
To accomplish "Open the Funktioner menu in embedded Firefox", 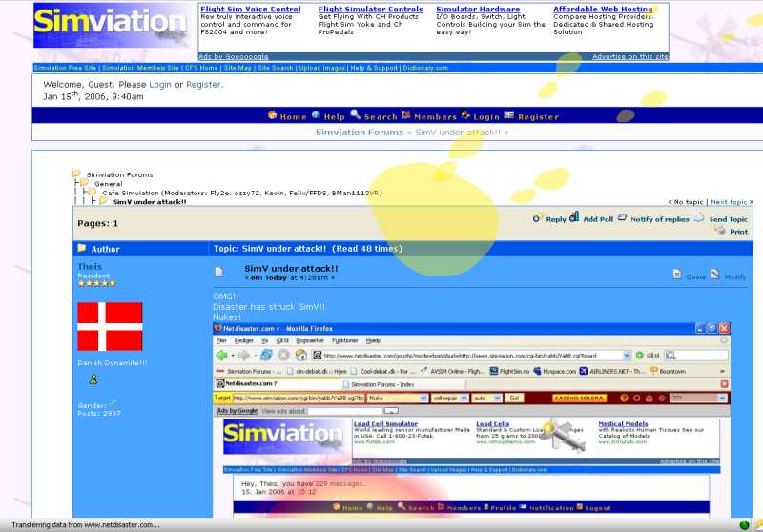I will coord(344,341).
